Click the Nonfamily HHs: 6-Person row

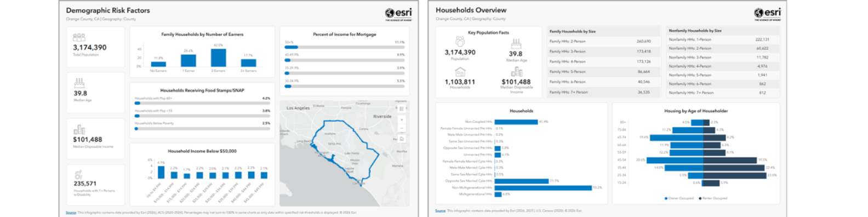(x=723, y=84)
